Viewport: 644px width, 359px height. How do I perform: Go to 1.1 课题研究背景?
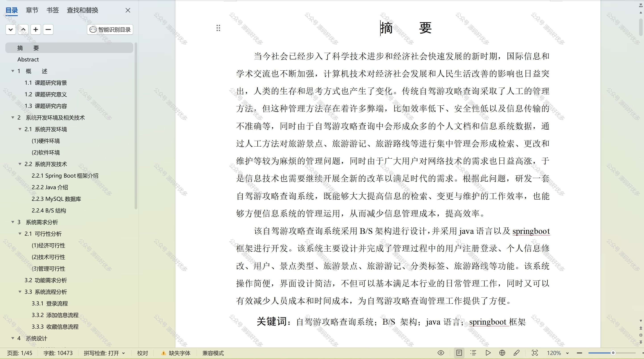[46, 83]
